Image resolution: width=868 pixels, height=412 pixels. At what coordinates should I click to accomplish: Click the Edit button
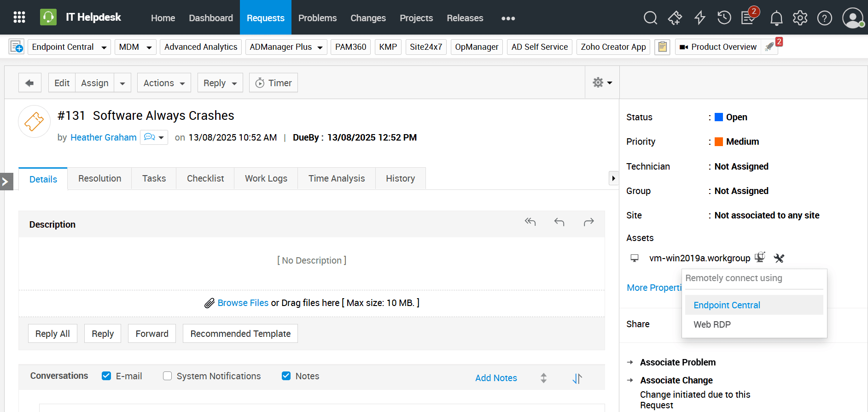point(62,83)
